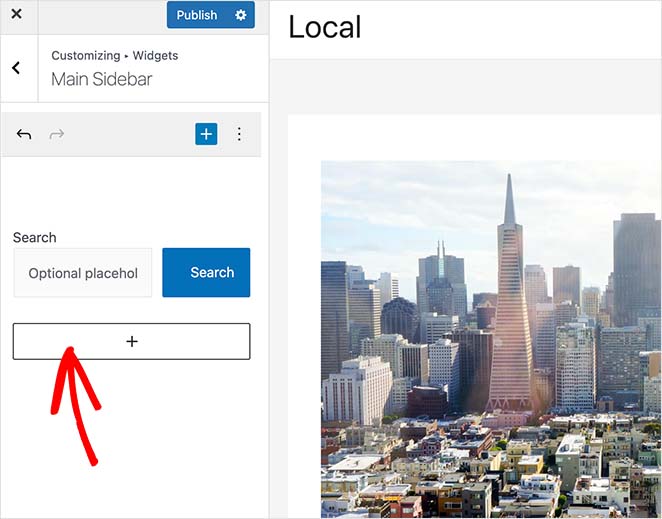
Task: Click the blank white area below the add block box
Action: (x=180, y=440)
